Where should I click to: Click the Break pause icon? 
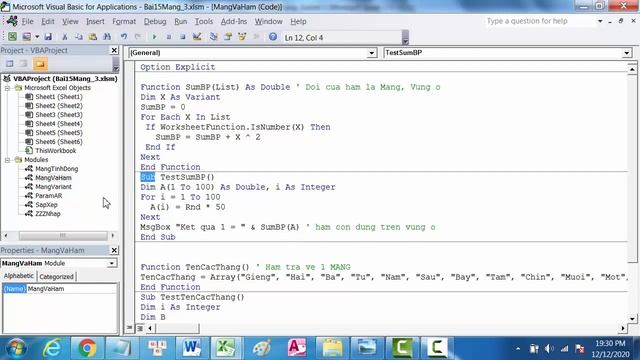pos(169,37)
